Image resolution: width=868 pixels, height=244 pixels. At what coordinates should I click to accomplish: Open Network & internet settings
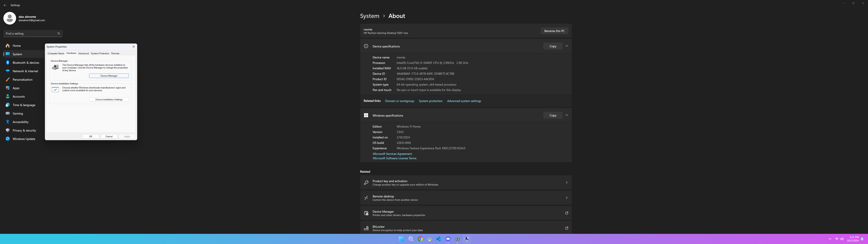[25, 71]
